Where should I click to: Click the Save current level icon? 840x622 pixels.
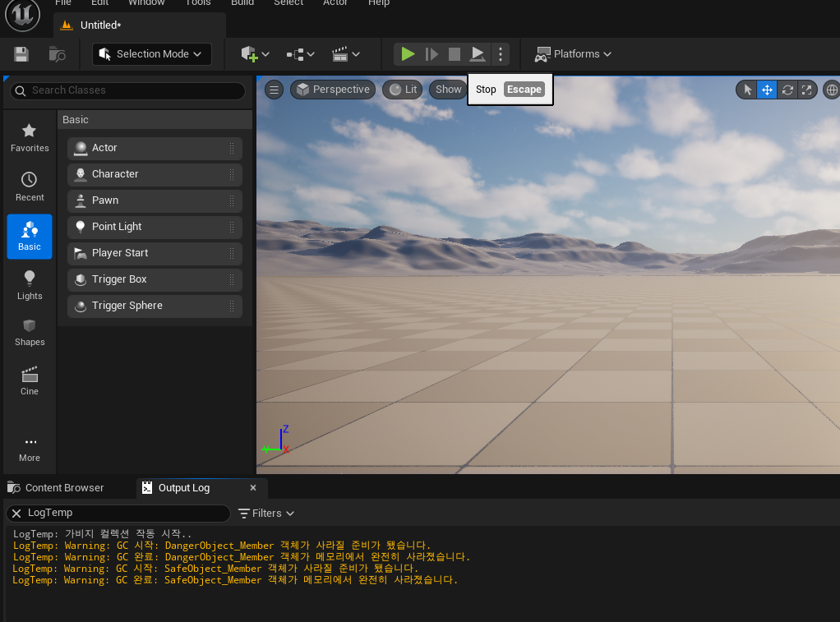click(x=21, y=54)
